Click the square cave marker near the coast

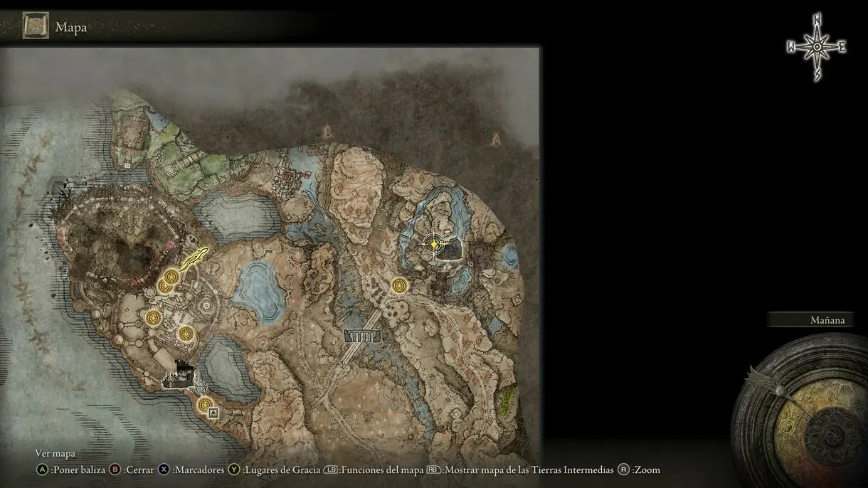(x=214, y=413)
